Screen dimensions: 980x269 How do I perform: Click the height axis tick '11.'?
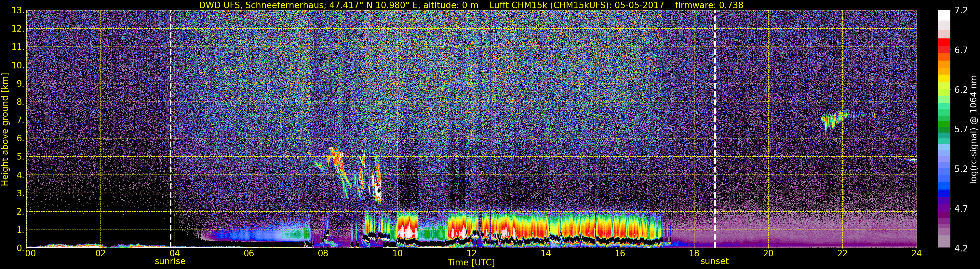pyautogui.click(x=18, y=47)
